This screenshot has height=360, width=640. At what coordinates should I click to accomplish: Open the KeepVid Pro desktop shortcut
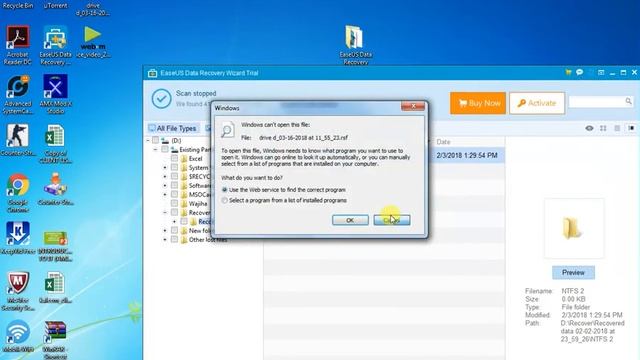(18, 238)
